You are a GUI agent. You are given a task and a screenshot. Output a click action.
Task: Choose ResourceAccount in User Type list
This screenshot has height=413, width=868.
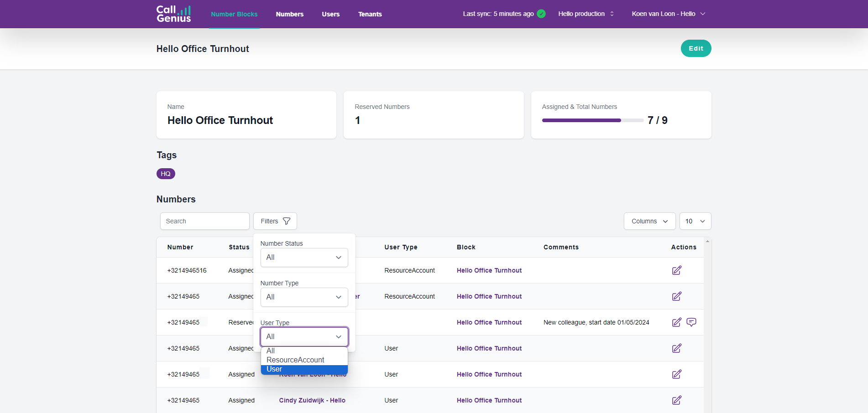coord(304,360)
